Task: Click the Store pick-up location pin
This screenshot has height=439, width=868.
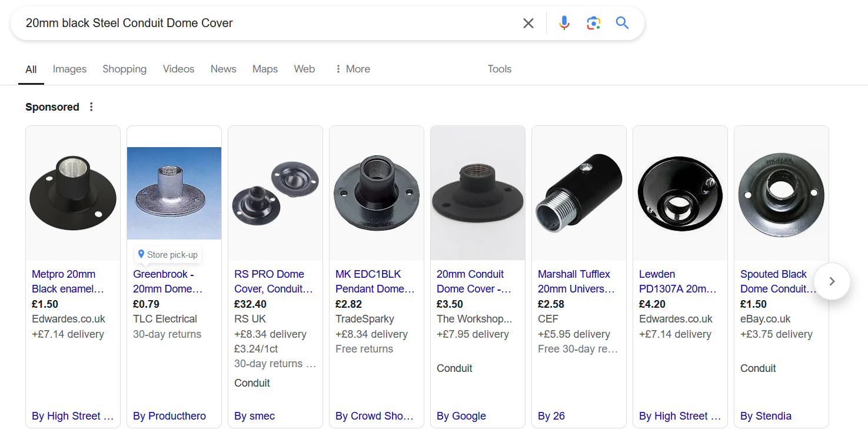Action: pos(141,254)
